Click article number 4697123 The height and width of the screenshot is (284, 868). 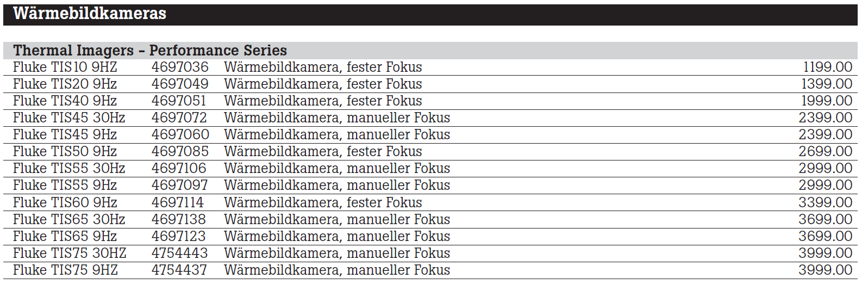pos(179,237)
